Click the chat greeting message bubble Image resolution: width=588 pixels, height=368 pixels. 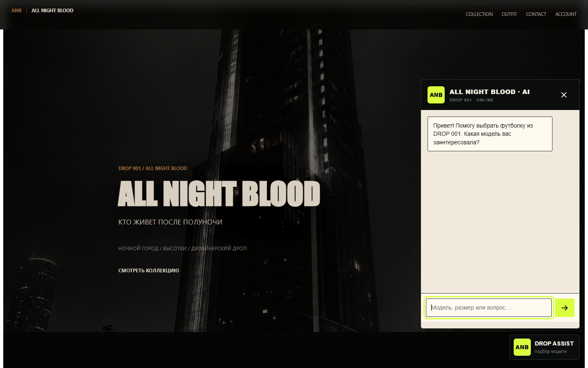click(x=490, y=134)
